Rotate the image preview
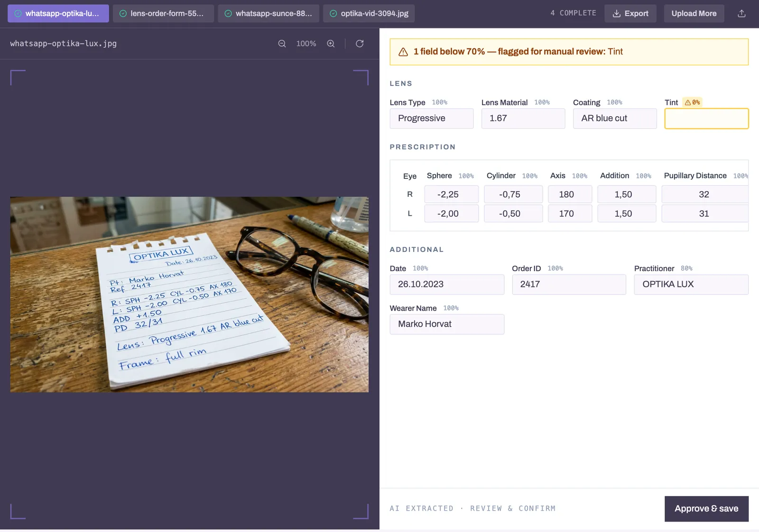 (x=360, y=44)
